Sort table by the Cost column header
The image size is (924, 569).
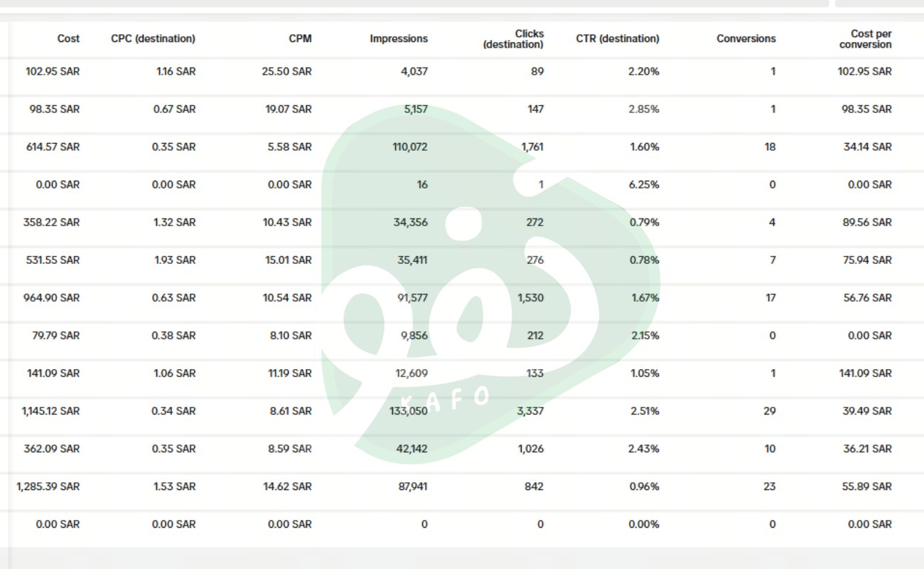(x=68, y=39)
